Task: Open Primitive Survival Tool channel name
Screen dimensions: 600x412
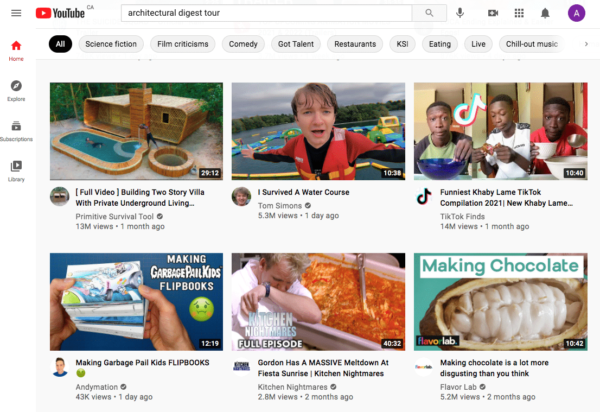Action: 114,217
